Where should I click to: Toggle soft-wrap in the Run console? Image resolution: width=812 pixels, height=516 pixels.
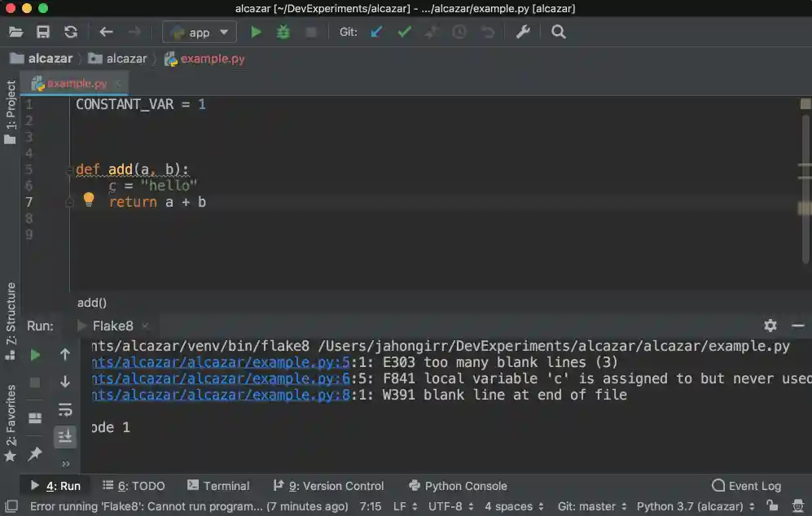click(x=65, y=409)
